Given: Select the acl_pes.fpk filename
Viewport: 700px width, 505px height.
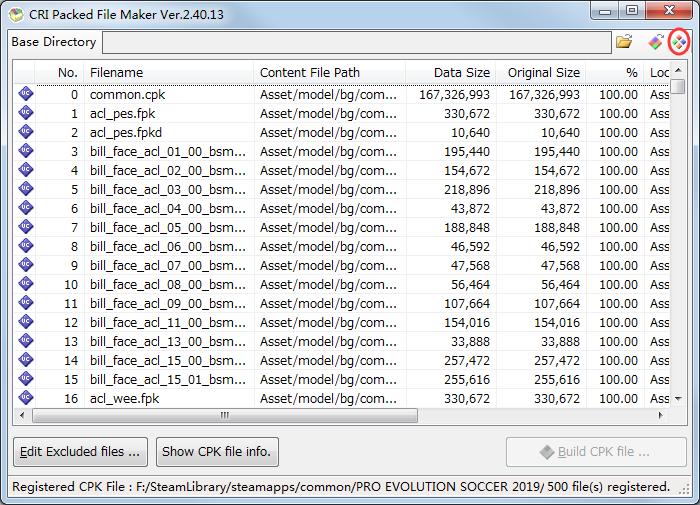Looking at the screenshot, I should [122, 114].
